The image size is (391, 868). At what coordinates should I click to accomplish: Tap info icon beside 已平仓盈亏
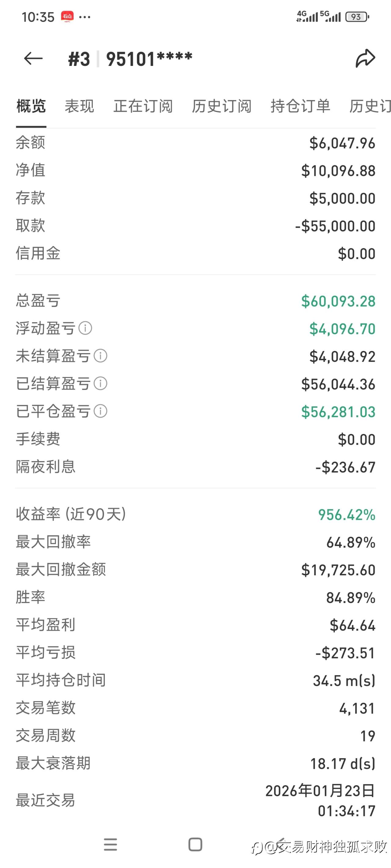coord(100,411)
